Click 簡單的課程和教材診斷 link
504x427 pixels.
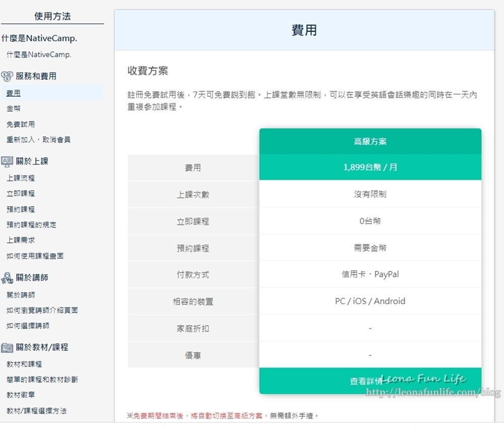tap(42, 380)
